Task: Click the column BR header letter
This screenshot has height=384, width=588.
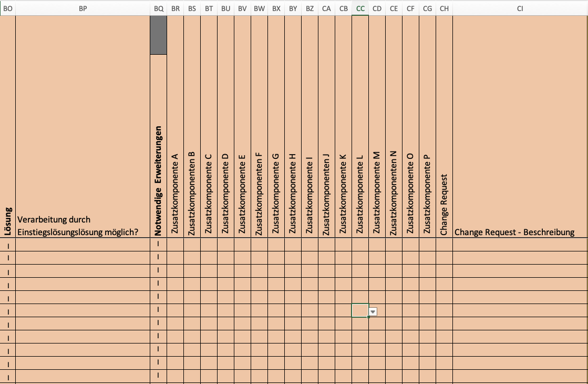Action: [x=175, y=8]
